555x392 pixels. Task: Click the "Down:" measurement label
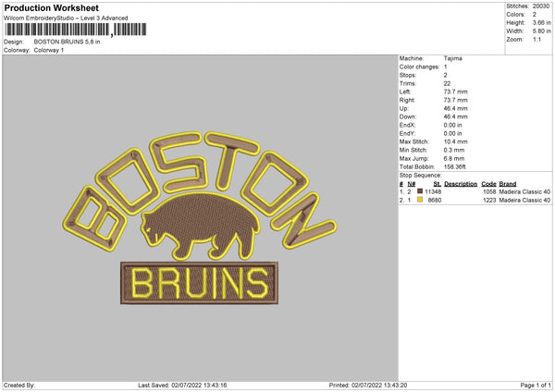(408, 116)
